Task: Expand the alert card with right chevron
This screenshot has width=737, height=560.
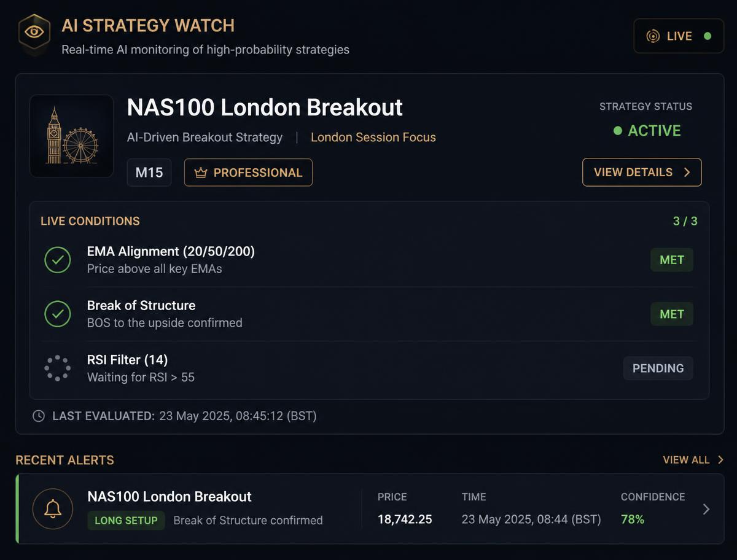Action: (x=706, y=509)
